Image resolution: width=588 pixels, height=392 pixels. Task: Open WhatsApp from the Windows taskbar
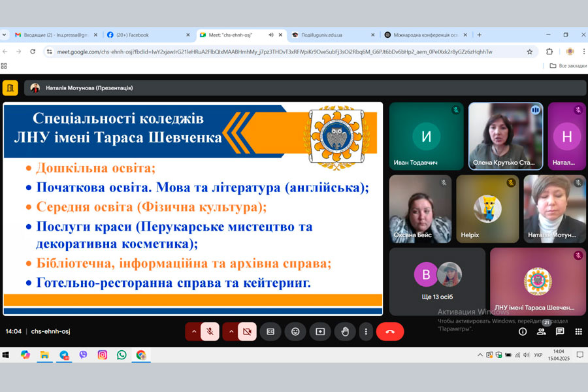122,355
